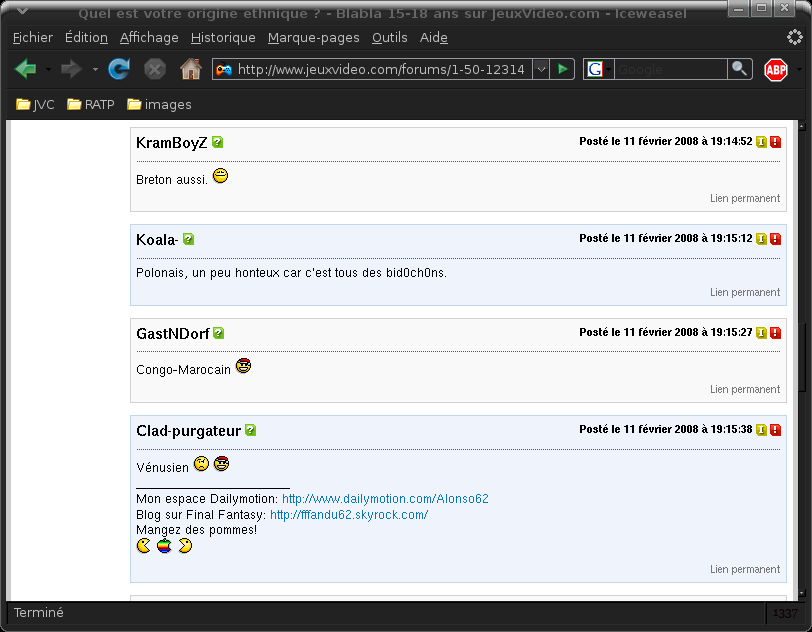This screenshot has width=812, height=632.
Task: Report the 19:15:38 post with red icon
Action: [x=775, y=429]
